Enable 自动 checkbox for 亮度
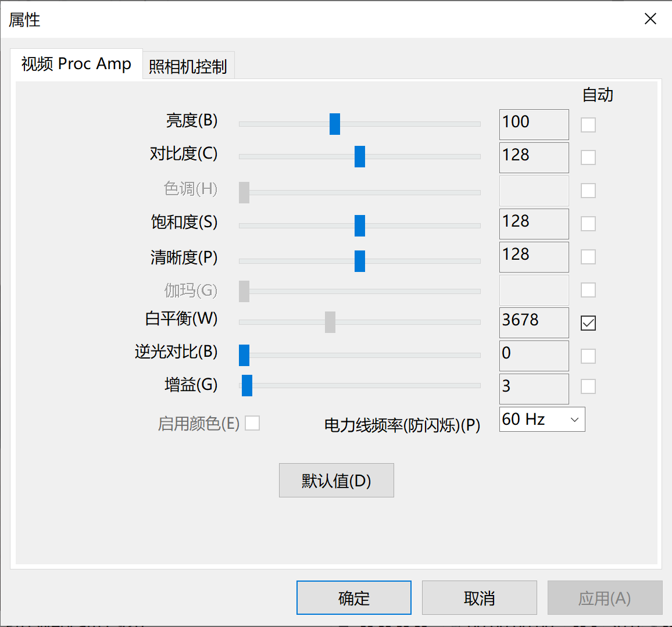Screen dimensions: 672x627 [x=588, y=124]
